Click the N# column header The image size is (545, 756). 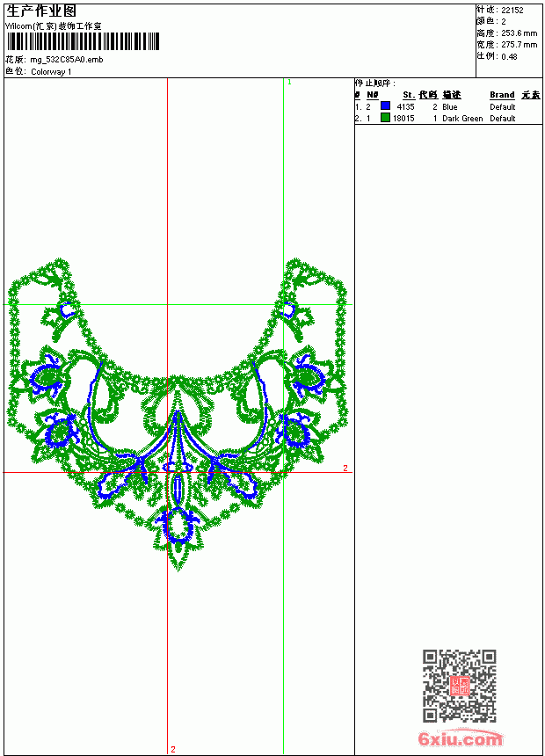click(373, 95)
